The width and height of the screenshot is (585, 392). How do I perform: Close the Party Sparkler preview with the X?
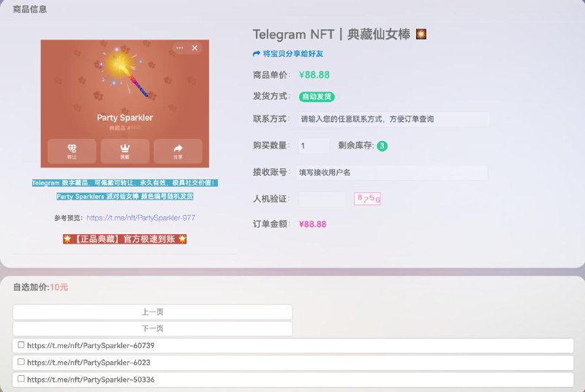coord(195,48)
